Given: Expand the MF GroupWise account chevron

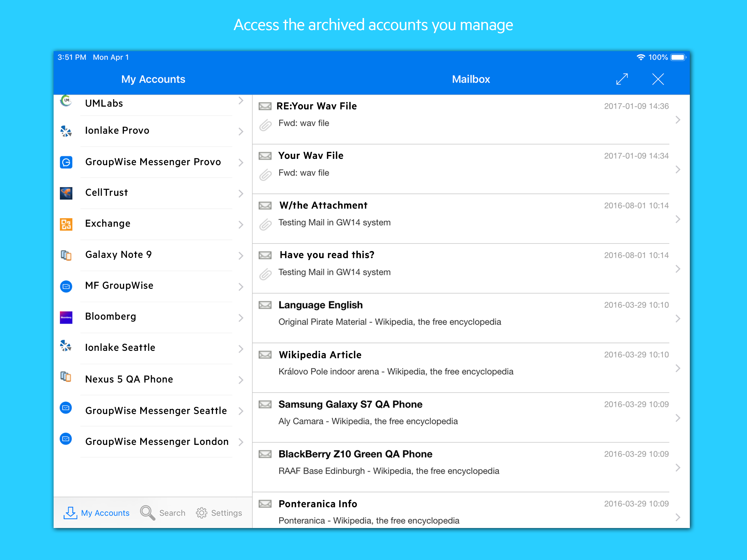Looking at the screenshot, I should (241, 286).
